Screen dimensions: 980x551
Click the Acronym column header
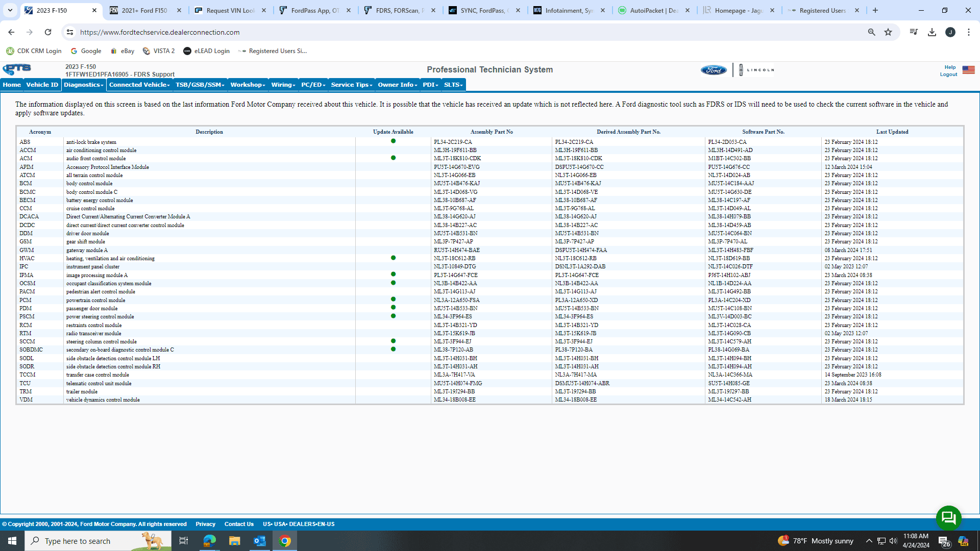pyautogui.click(x=40, y=132)
